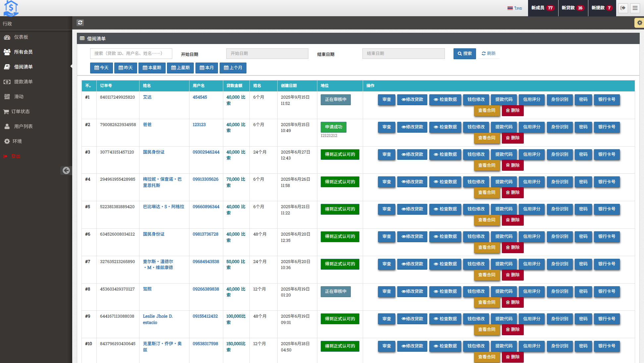This screenshot has width=644, height=363.
Task: Click the 新成员 77 notification tab
Action: (542, 8)
